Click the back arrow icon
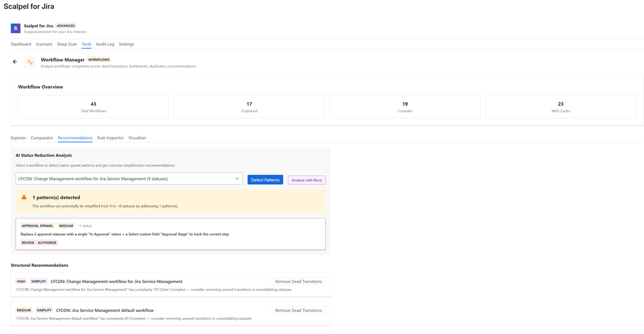 (15, 62)
